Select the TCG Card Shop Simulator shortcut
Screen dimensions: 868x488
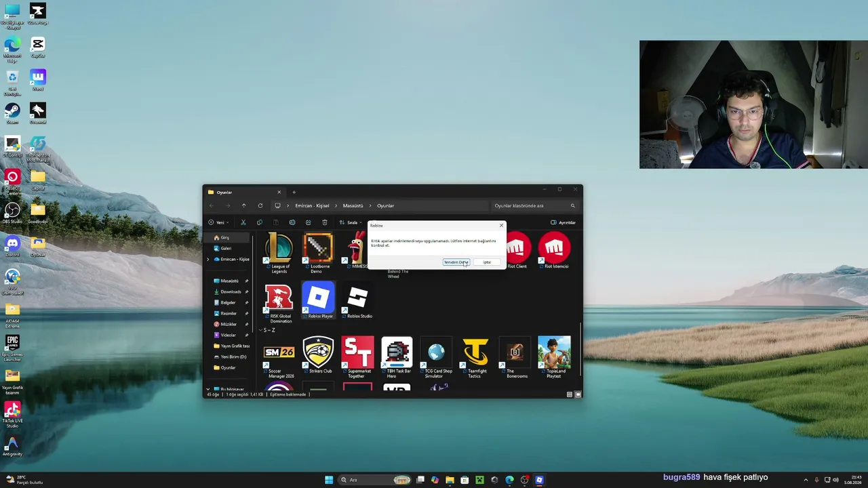click(437, 357)
